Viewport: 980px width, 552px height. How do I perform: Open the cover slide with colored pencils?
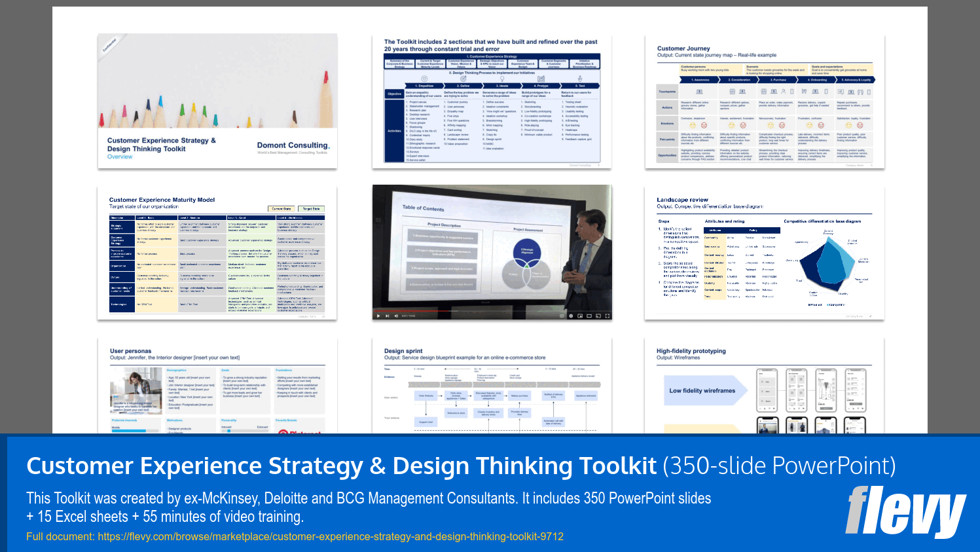(217, 101)
